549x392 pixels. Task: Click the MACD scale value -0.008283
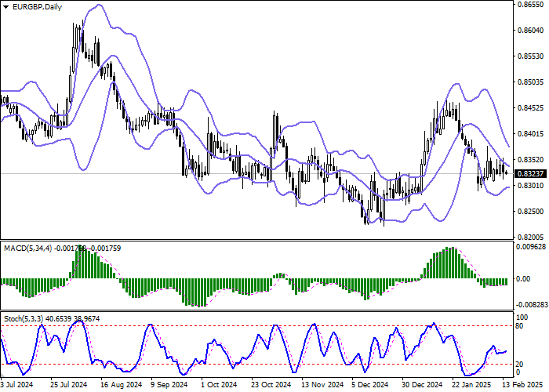[533, 305]
